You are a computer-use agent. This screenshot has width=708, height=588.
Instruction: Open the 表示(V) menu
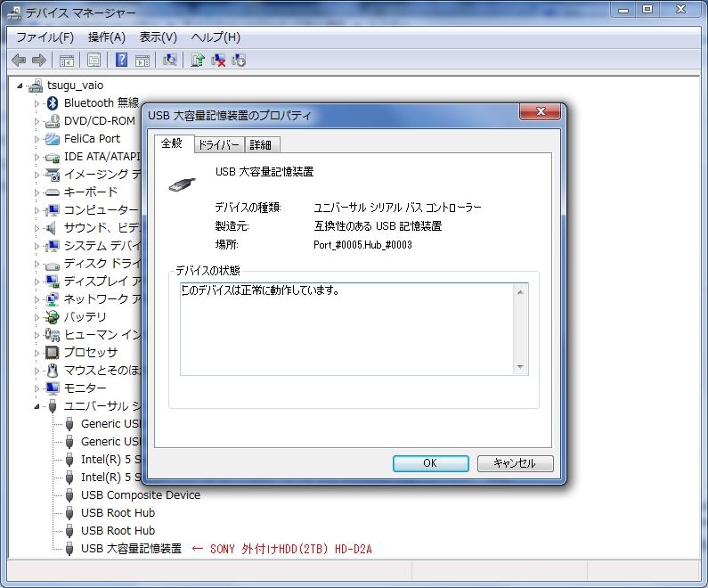[x=158, y=37]
